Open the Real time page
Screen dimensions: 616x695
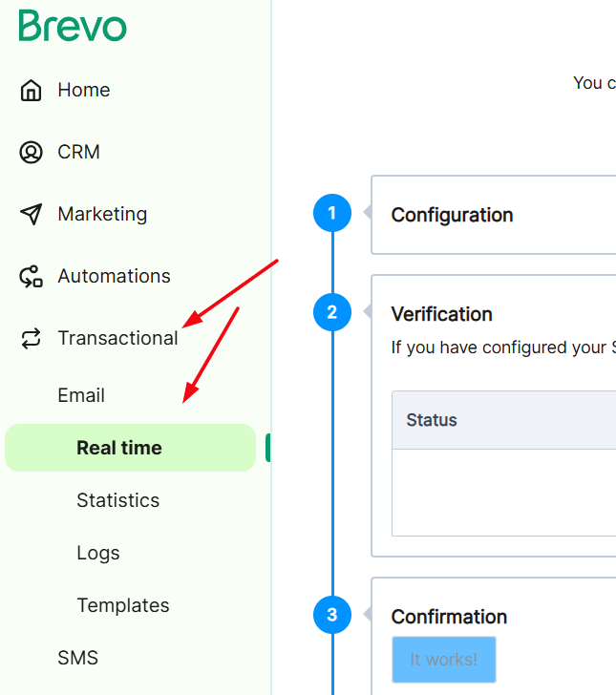[119, 448]
